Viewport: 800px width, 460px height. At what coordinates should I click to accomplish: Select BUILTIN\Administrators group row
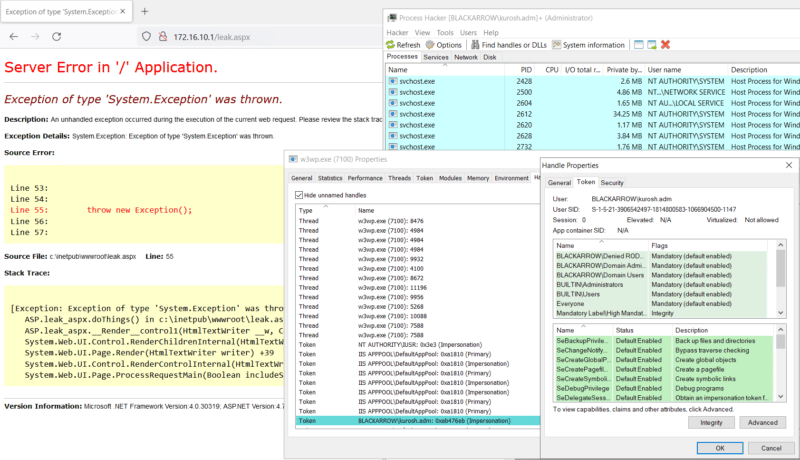[661, 285]
